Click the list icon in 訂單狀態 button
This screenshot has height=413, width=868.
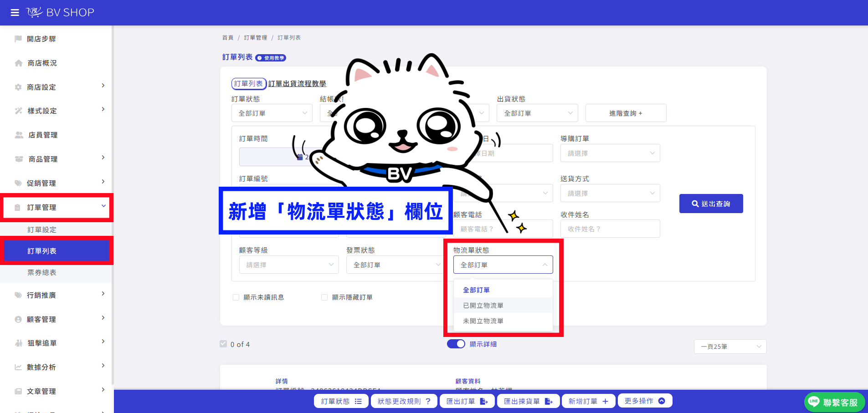coord(358,401)
